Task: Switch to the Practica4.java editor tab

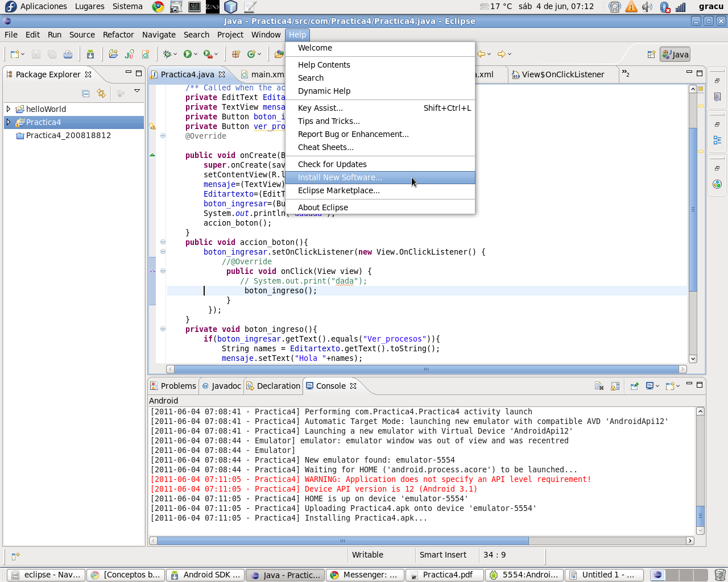Action: tap(187, 74)
